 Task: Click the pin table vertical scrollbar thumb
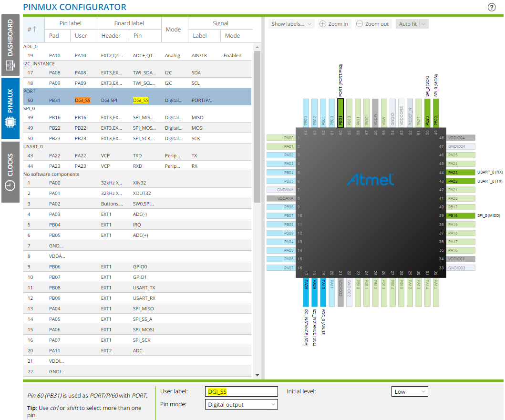[x=257, y=127]
